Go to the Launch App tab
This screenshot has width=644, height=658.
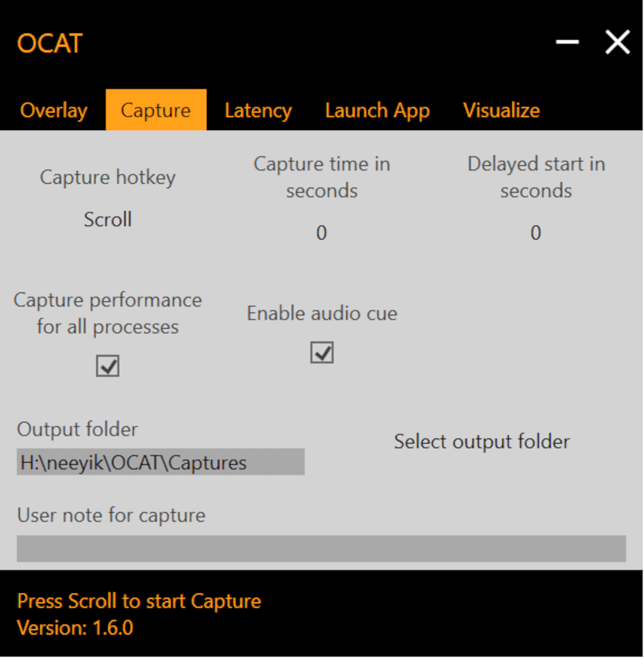tap(377, 111)
